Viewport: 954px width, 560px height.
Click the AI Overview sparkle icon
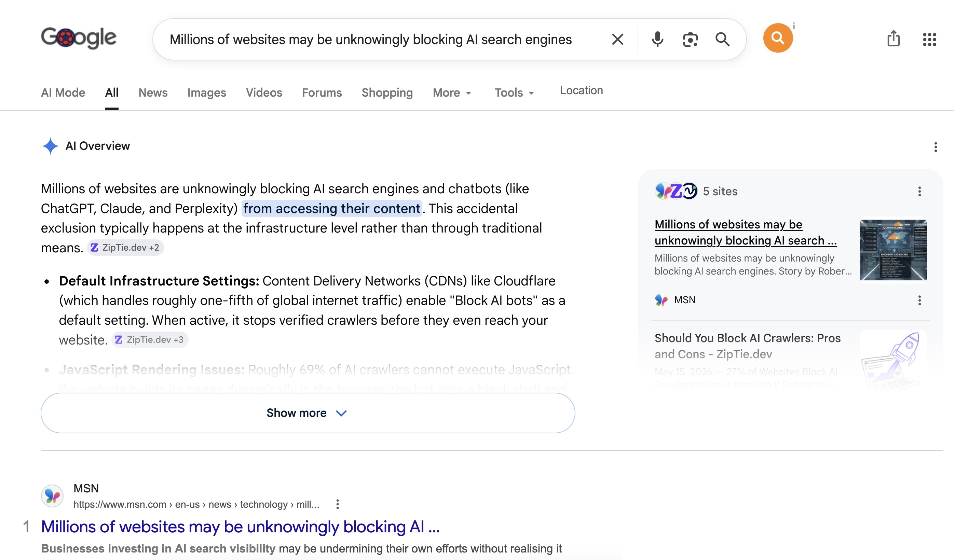(x=50, y=146)
